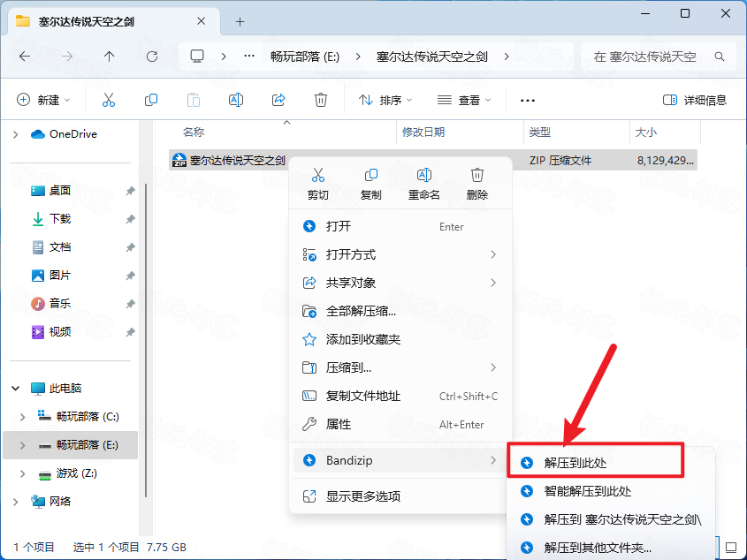
Task: Expand the 网络 tree node
Action: pyautogui.click(x=15, y=502)
